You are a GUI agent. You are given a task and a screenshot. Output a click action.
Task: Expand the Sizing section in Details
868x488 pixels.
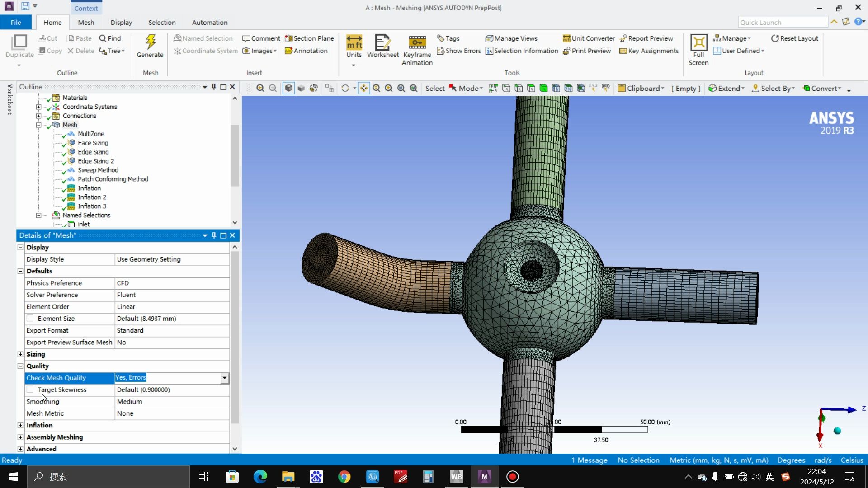point(20,354)
